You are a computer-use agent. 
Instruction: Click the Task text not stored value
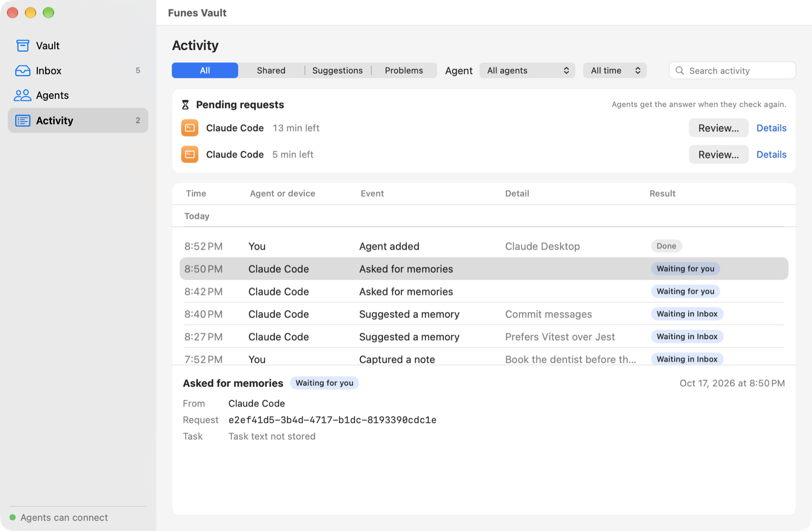click(272, 437)
